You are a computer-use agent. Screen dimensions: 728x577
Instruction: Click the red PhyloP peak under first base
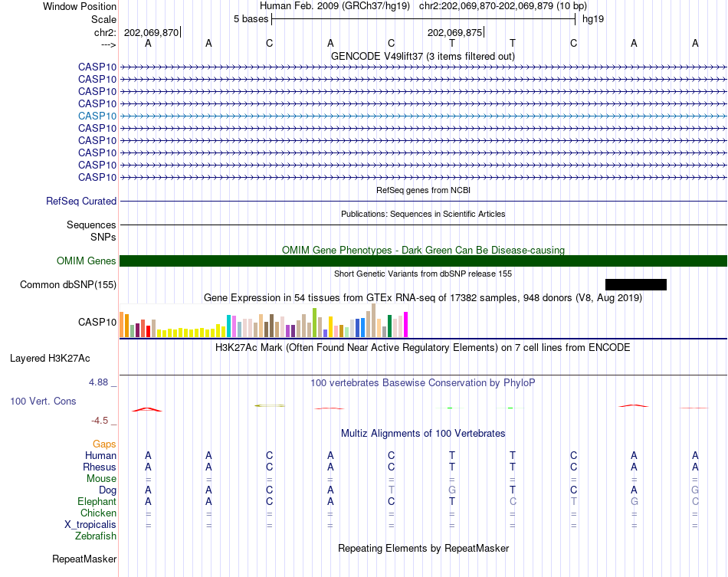click(147, 409)
